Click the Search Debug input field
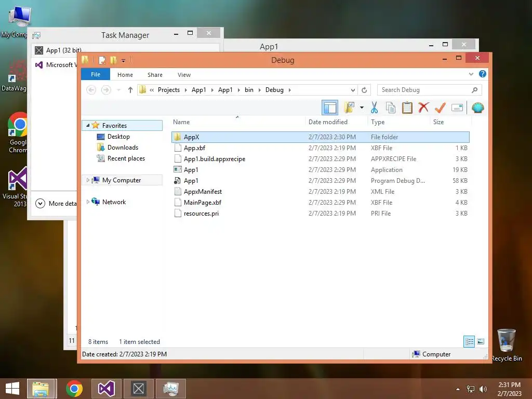532x399 pixels. (424, 90)
